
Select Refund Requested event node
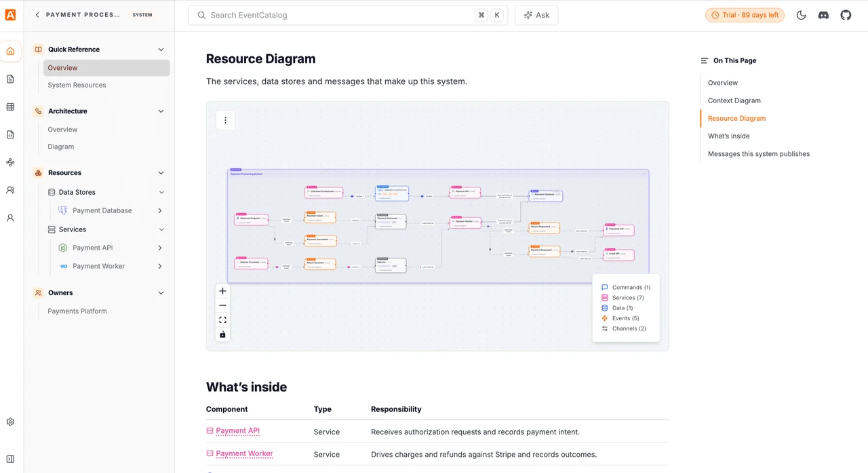544,228
